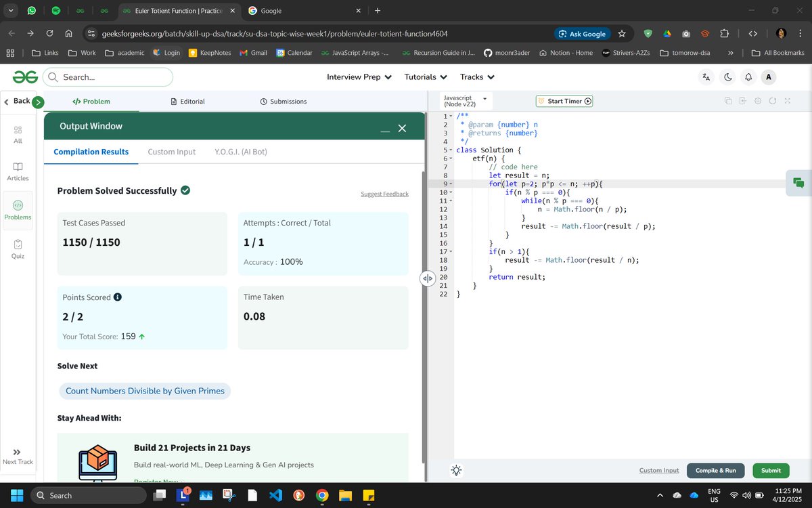Open the Custom Input link below editor
Screen dimensions: 812x508
click(x=659, y=470)
